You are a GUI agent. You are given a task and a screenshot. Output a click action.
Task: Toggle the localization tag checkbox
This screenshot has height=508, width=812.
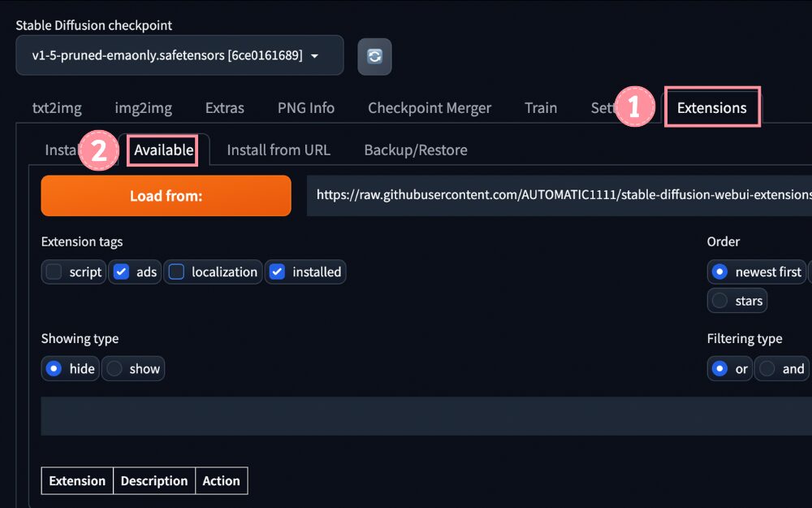pos(177,272)
